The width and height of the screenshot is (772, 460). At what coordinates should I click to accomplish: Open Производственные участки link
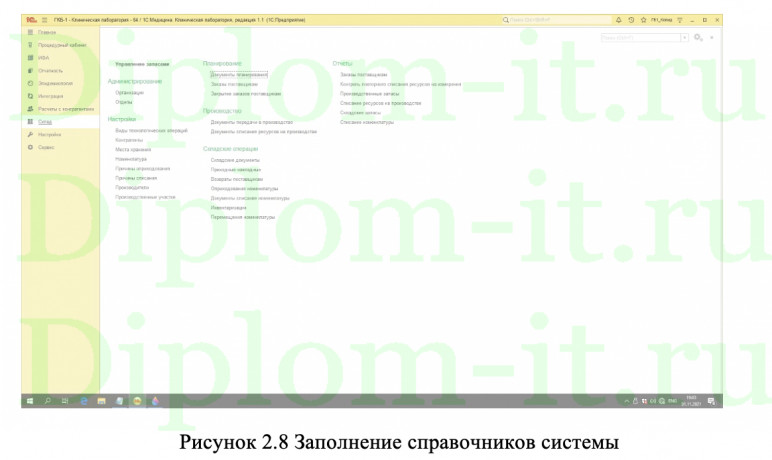click(145, 197)
